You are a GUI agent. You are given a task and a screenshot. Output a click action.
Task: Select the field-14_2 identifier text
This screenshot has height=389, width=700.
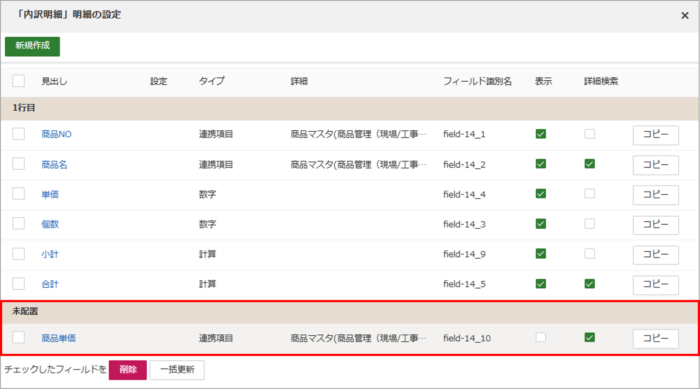(464, 164)
